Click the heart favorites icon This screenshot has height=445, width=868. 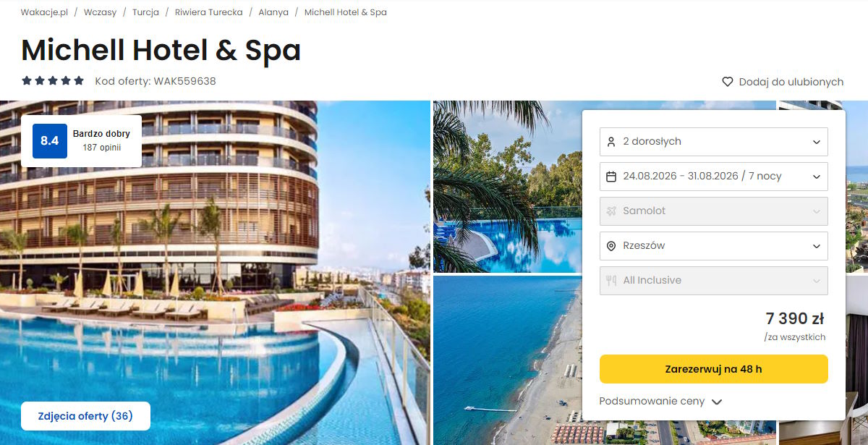[x=728, y=82]
